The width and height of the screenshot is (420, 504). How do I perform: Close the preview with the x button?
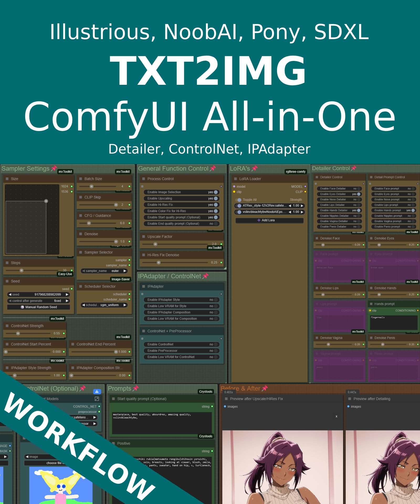[336, 416]
